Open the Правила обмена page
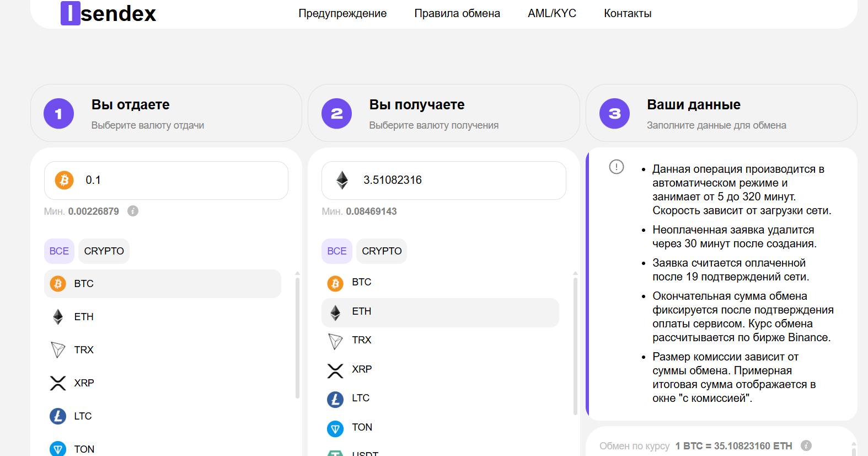The height and width of the screenshot is (456, 868). 457,13
